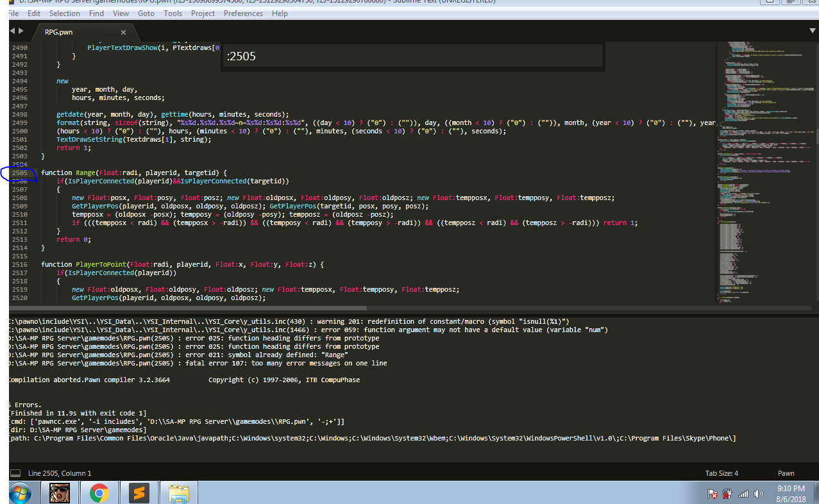The image size is (819, 504).
Task: Open the Goto menu
Action: tap(146, 13)
